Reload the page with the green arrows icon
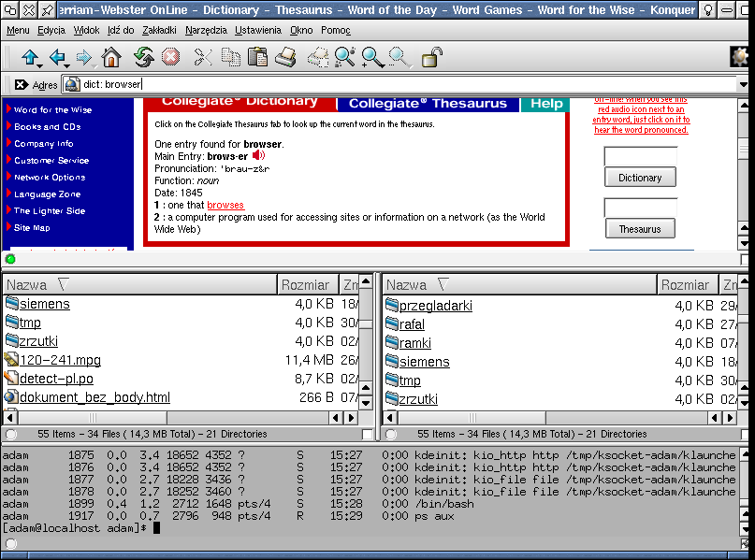The height and width of the screenshot is (560, 755). click(x=143, y=58)
